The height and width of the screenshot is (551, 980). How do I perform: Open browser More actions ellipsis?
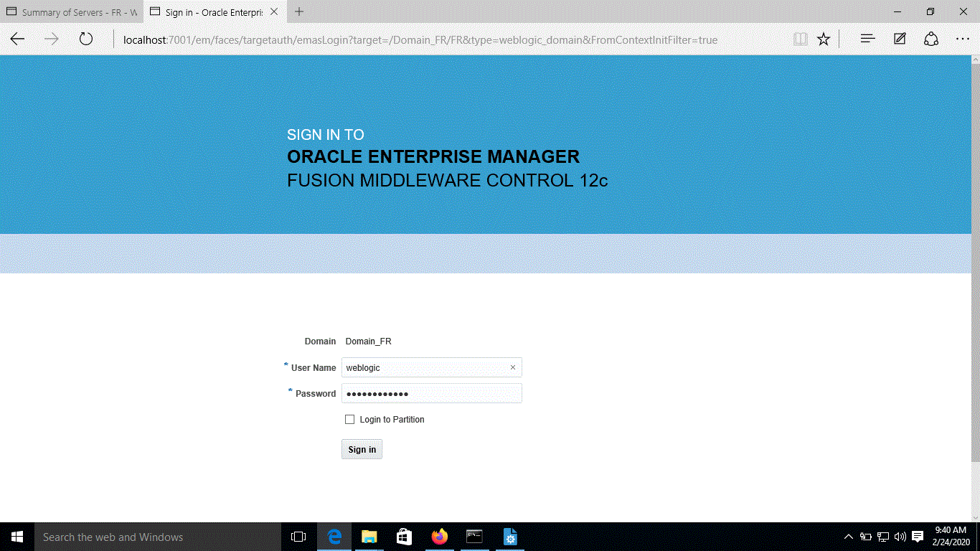click(x=963, y=39)
